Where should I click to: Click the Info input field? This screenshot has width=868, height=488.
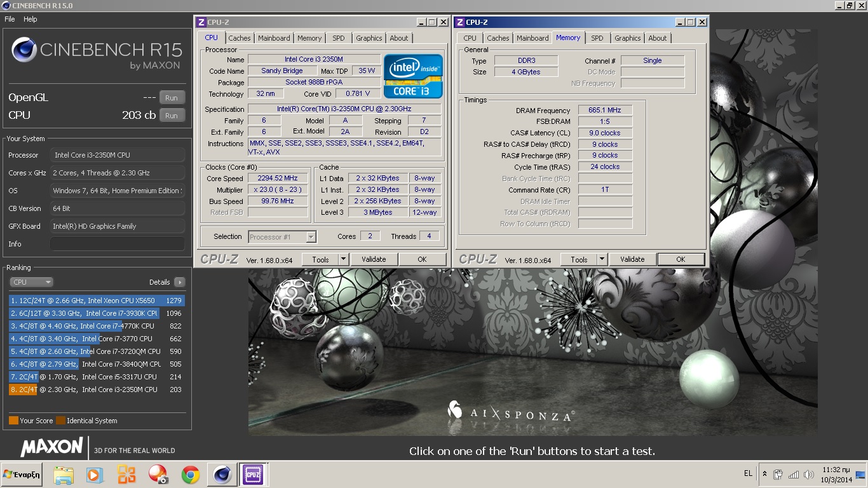coord(118,244)
